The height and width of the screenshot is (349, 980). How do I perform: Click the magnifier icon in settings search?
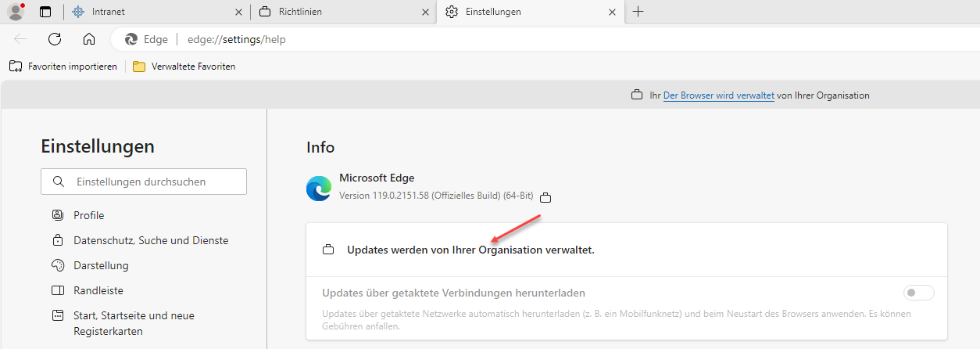[58, 182]
